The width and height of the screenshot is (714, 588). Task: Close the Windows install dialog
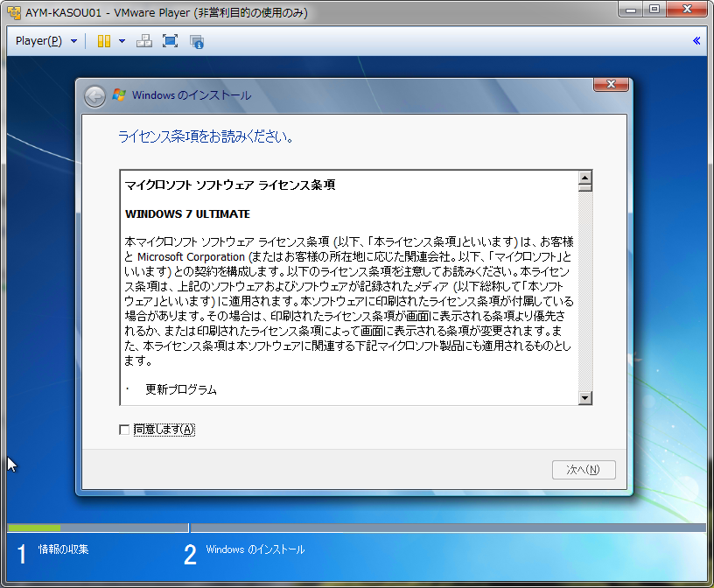pos(611,84)
